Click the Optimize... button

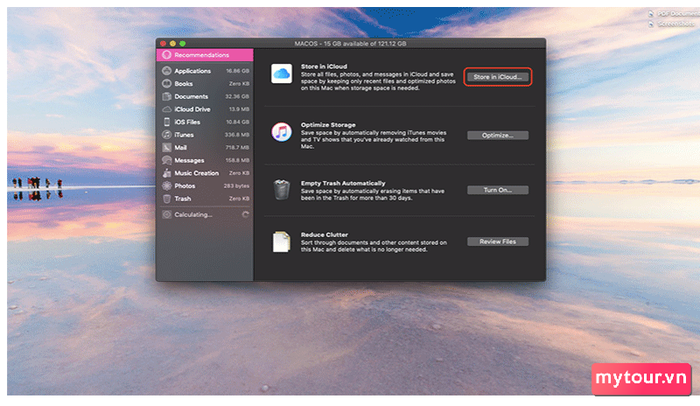497,135
